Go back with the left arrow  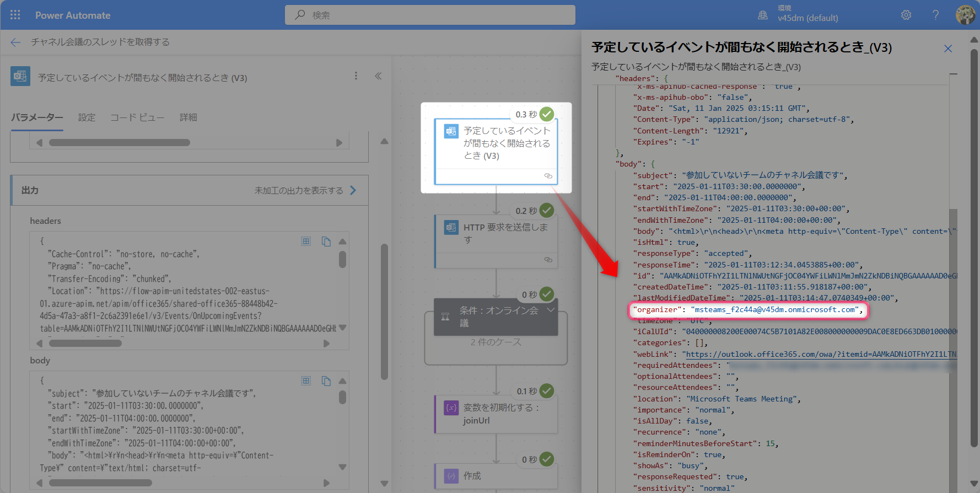click(x=15, y=42)
